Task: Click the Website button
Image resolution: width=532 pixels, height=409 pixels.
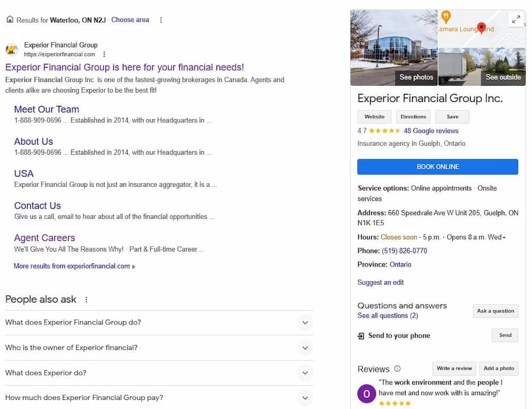Action: tap(374, 116)
